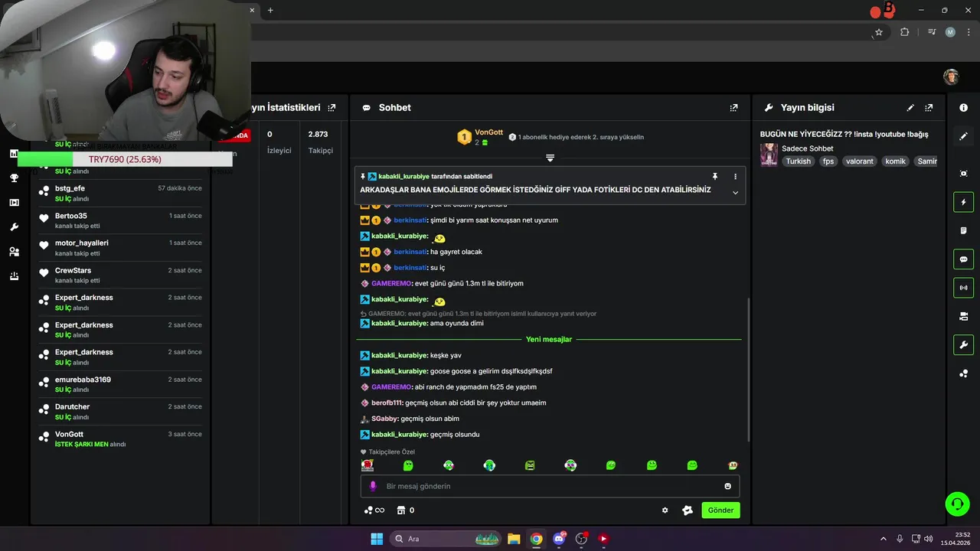
Task: Click the Sadece Sohbet category thumbnail
Action: click(x=769, y=155)
